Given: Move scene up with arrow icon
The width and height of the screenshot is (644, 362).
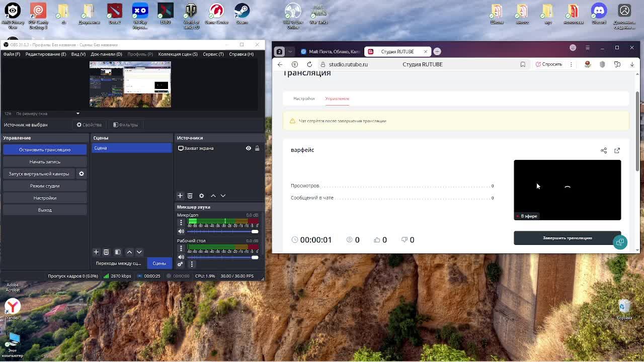Looking at the screenshot, I should pyautogui.click(x=129, y=252).
